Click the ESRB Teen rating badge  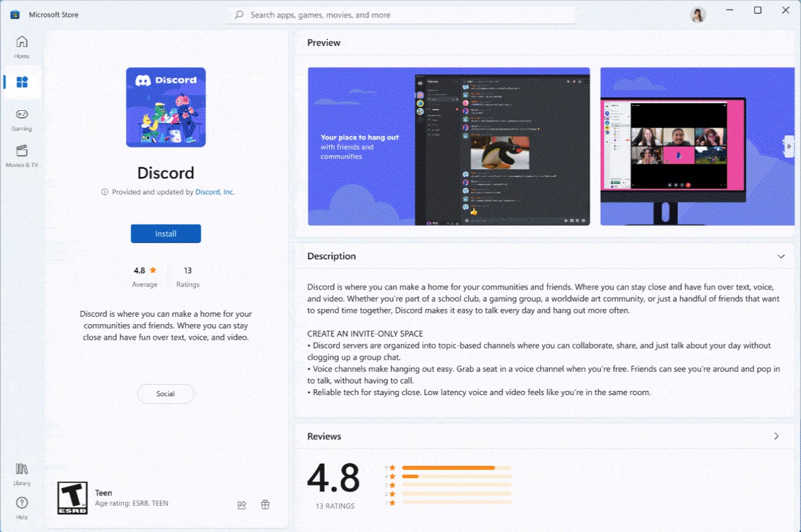(x=73, y=498)
